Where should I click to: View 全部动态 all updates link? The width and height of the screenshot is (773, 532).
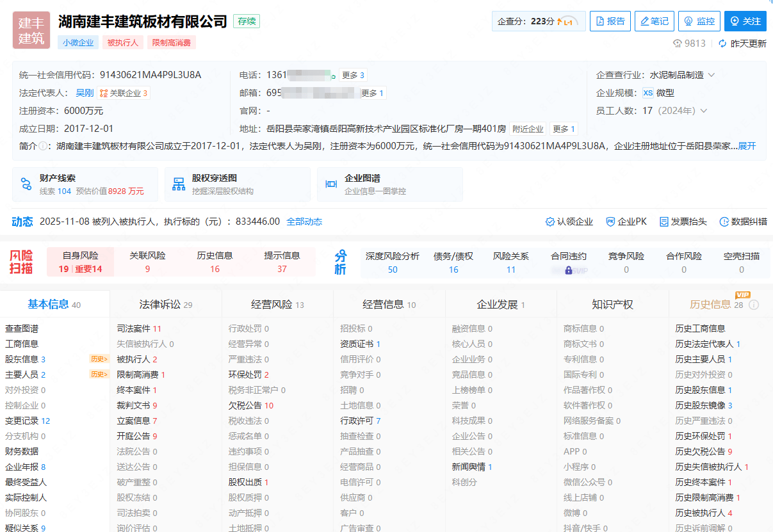pyautogui.click(x=304, y=222)
